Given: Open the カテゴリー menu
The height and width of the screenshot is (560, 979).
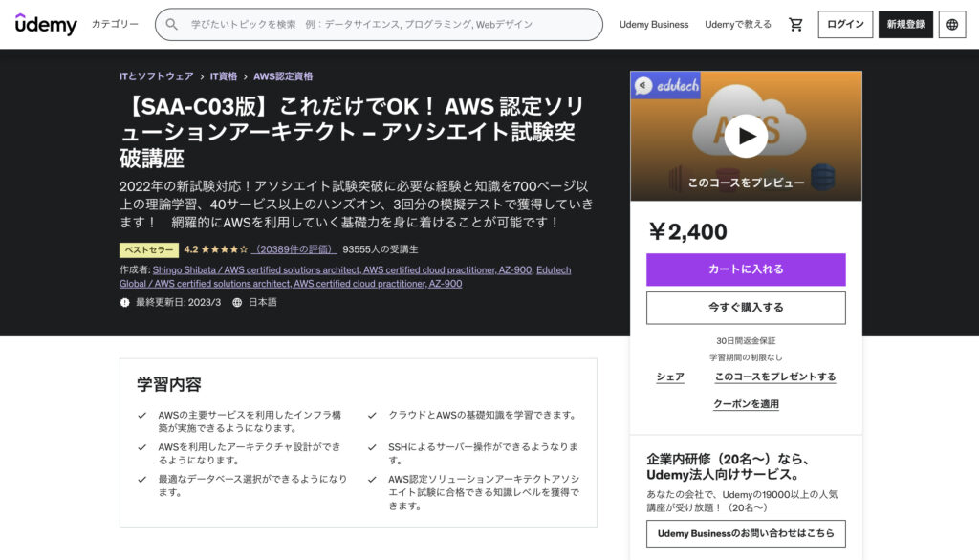Looking at the screenshot, I should 115,24.
